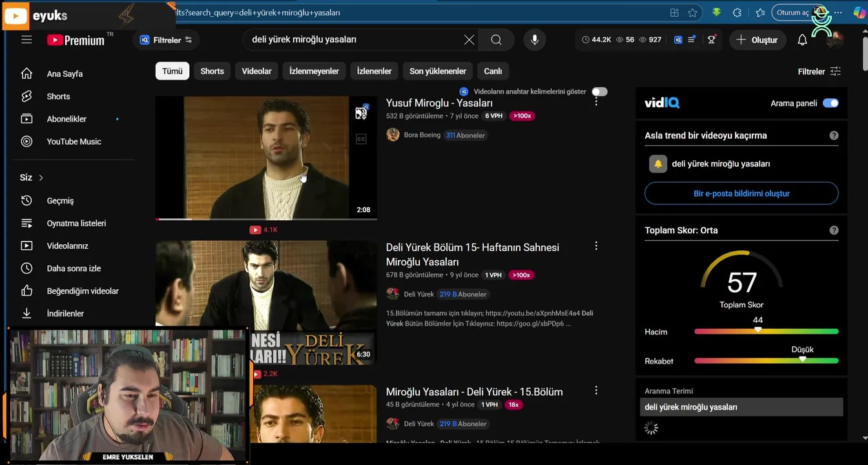Open Daha sonra izle in sidebar
Viewport: 868px width, 465px height.
[74, 269]
